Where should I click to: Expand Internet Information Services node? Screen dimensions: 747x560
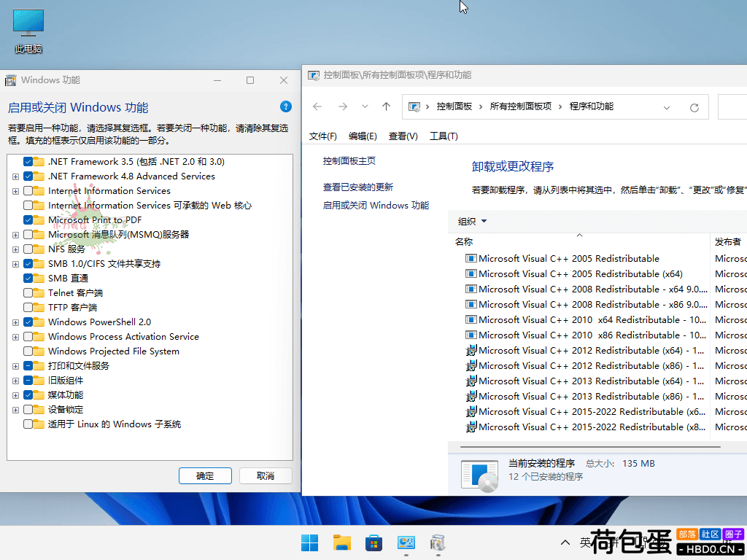[x=16, y=192]
